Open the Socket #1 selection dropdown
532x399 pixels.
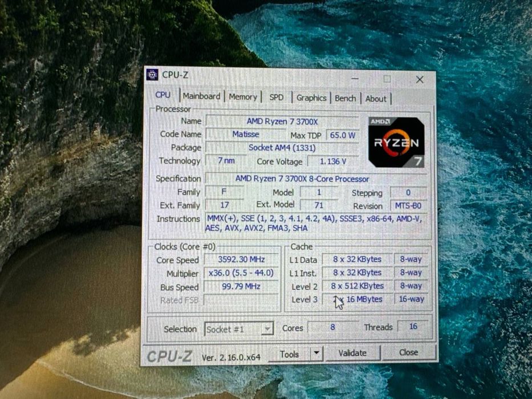click(239, 329)
